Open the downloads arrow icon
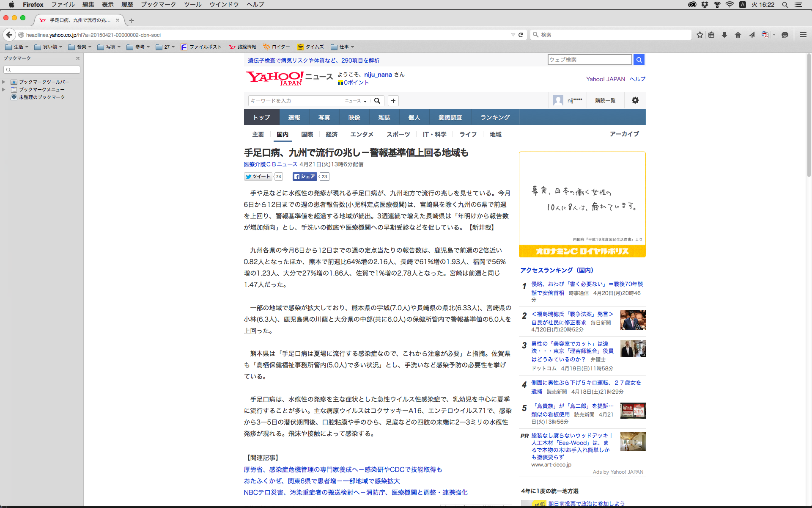 click(724, 35)
